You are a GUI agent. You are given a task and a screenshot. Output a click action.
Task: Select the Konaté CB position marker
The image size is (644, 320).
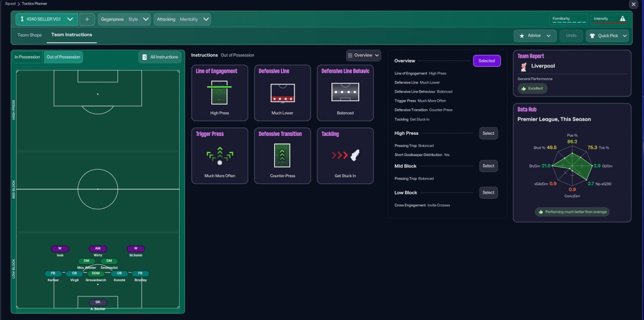point(119,274)
